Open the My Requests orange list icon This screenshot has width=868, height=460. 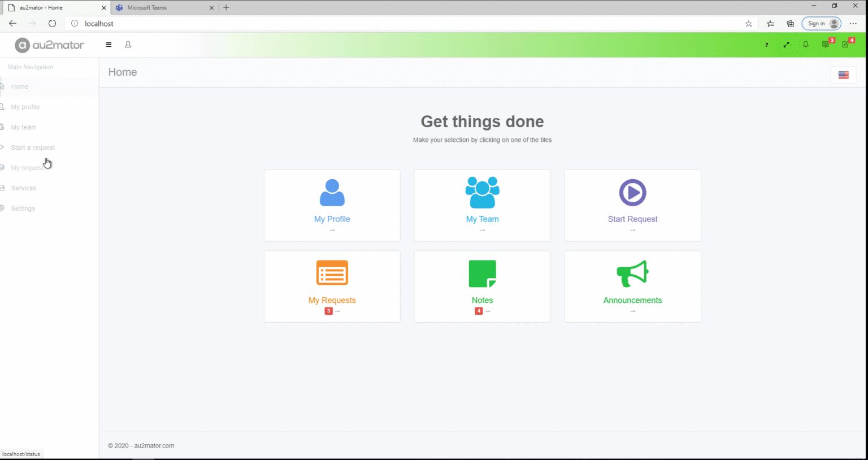point(332,274)
